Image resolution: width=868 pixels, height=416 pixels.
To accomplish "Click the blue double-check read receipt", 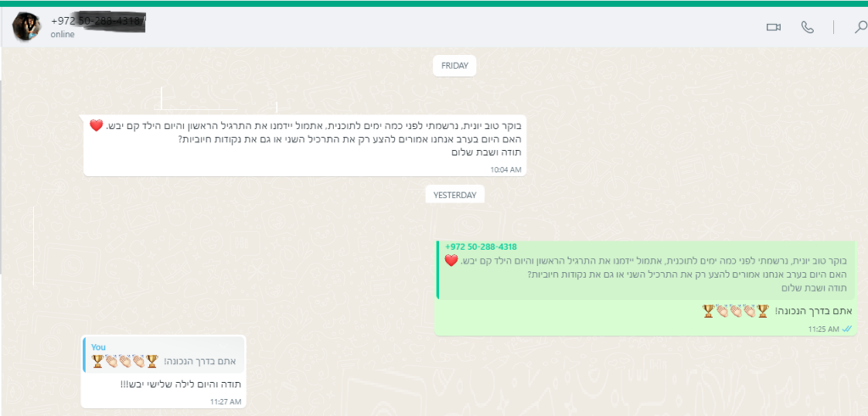I will tap(847, 329).
